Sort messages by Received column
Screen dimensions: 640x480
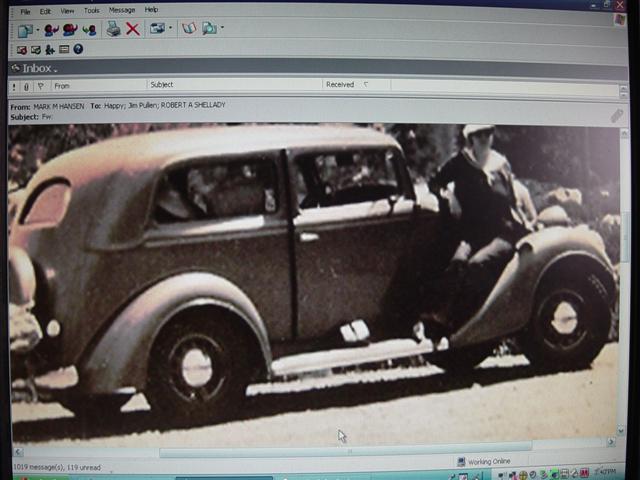coord(340,85)
